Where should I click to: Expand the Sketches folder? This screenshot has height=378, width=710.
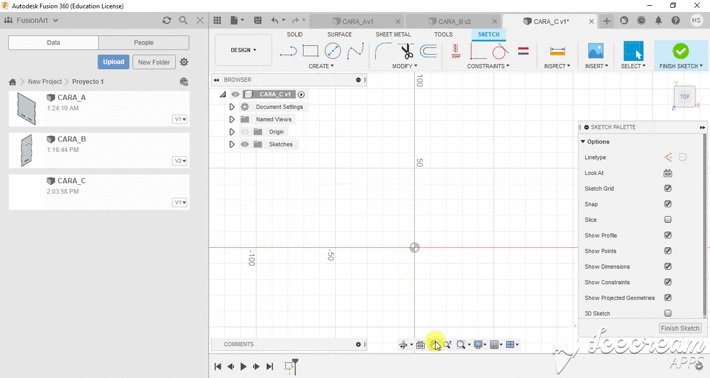point(232,144)
